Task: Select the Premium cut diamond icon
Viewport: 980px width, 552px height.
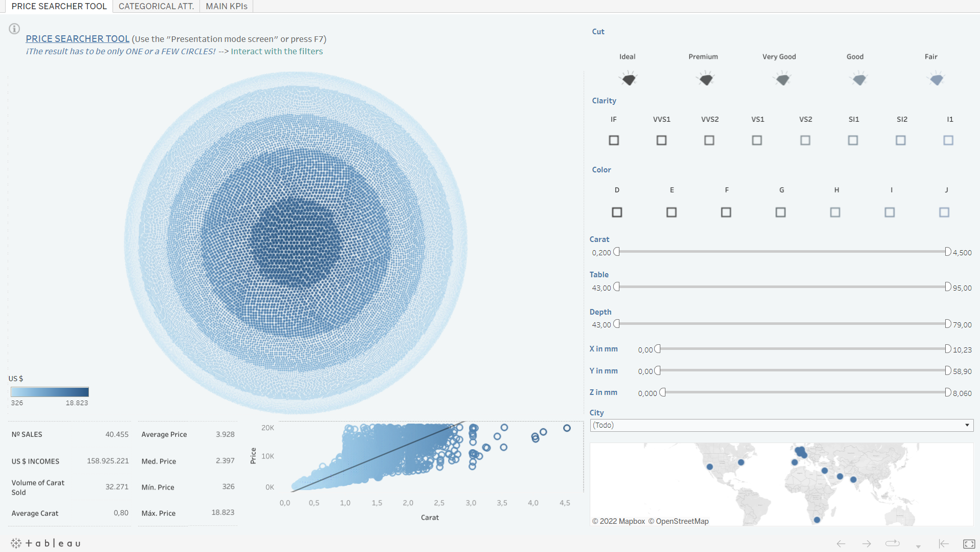Action: click(706, 79)
